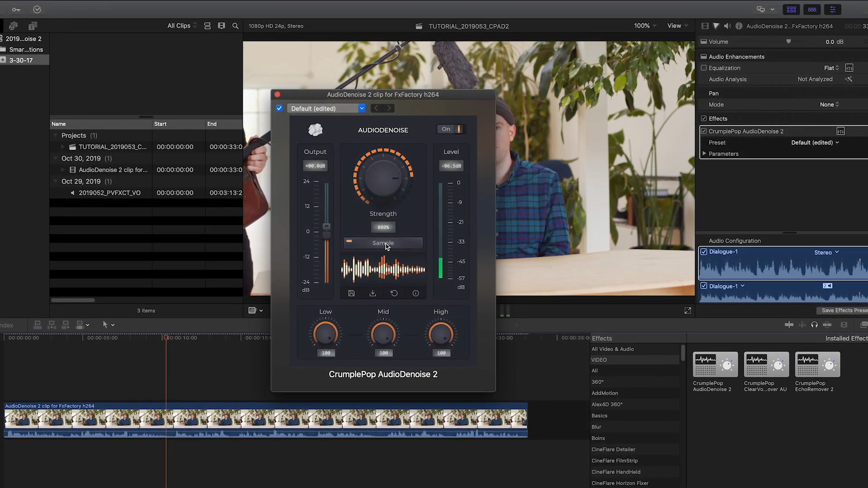
Task: Enable the Equalization checkbox
Action: tap(703, 68)
